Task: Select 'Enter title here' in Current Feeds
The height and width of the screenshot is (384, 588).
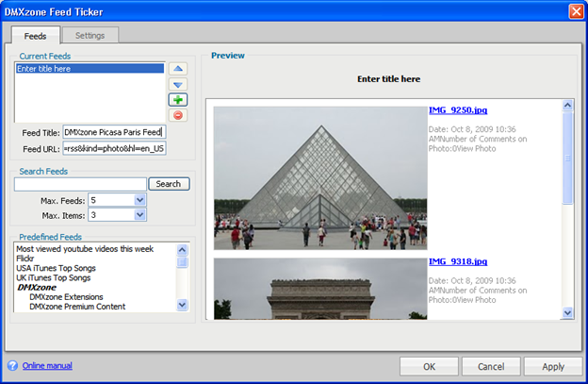Action: click(90, 68)
